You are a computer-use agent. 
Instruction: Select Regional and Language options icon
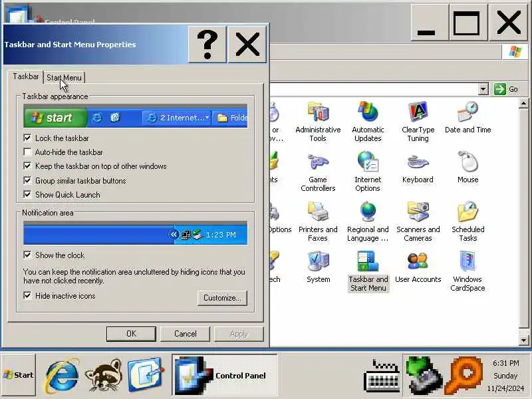click(368, 221)
